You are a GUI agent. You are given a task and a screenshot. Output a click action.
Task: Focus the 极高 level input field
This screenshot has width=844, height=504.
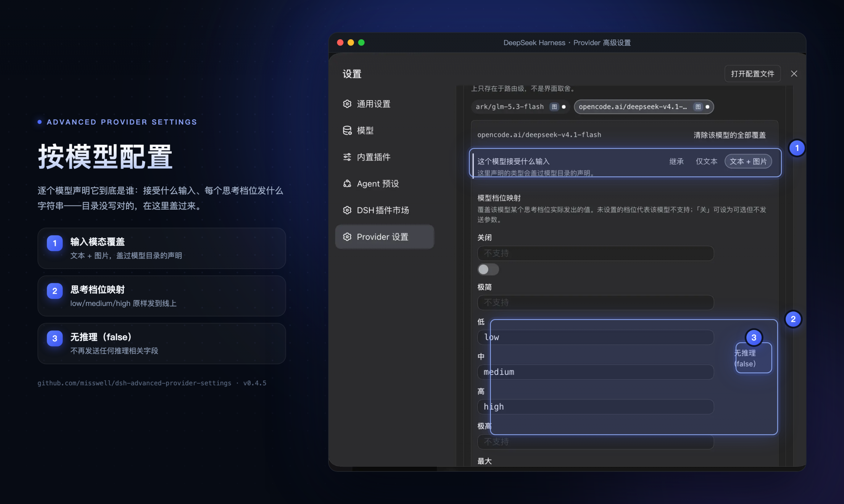[595, 442]
